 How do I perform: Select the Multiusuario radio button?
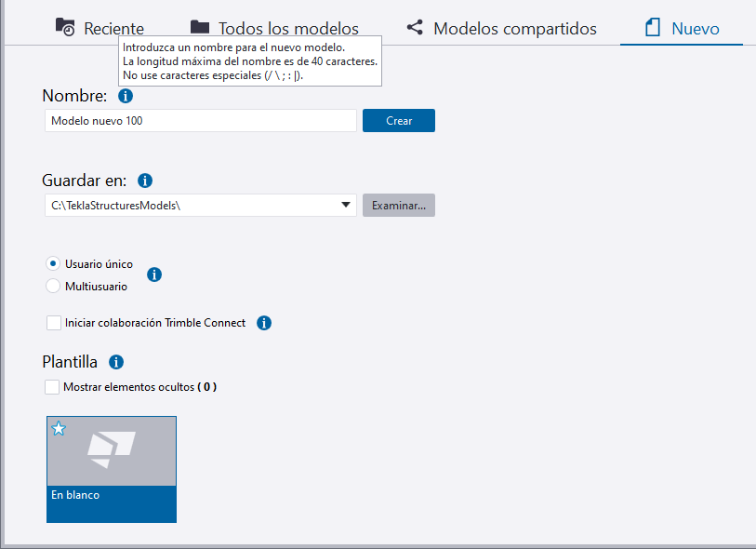point(53,286)
